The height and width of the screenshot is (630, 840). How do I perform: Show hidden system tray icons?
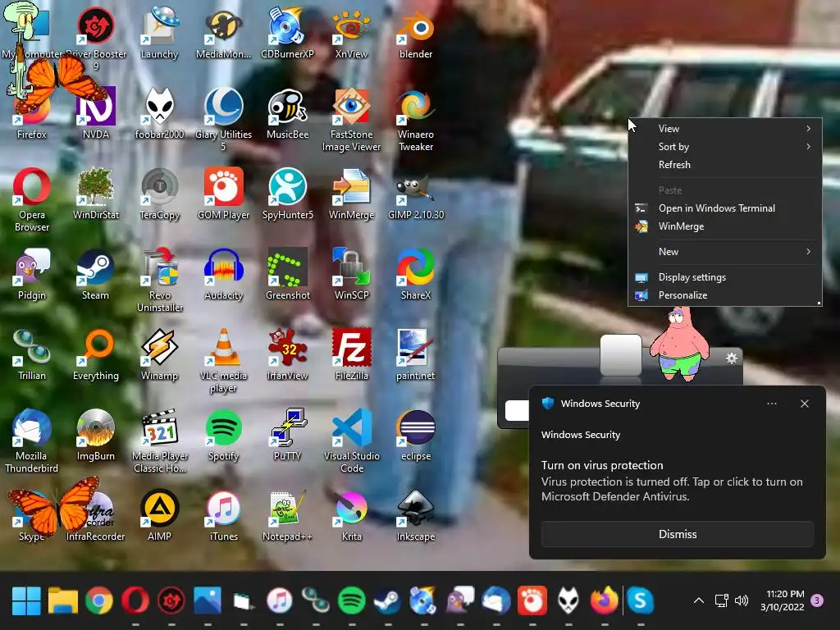699,600
